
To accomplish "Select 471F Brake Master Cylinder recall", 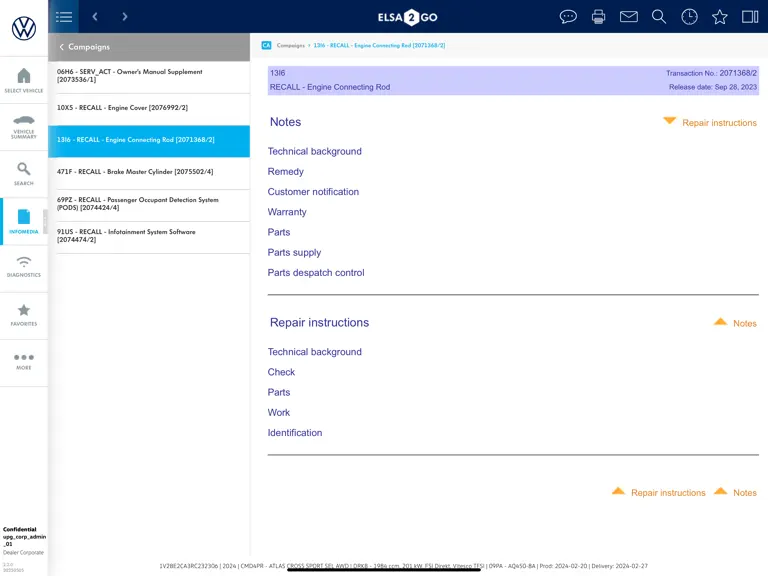I will coord(149,172).
